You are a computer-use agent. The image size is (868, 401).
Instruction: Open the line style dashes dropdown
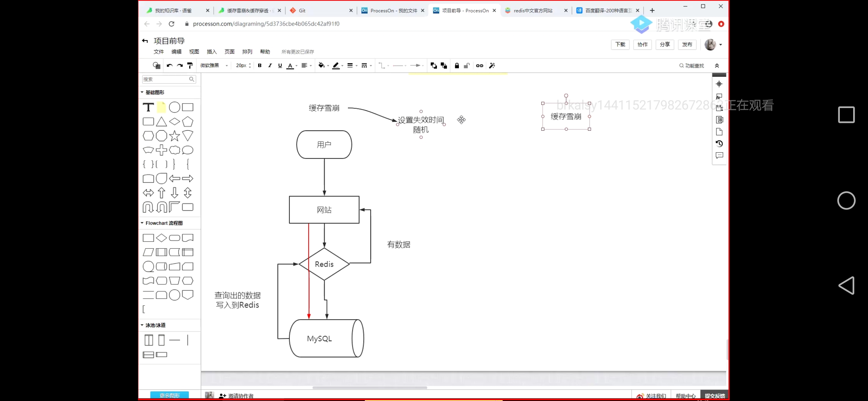click(x=366, y=66)
